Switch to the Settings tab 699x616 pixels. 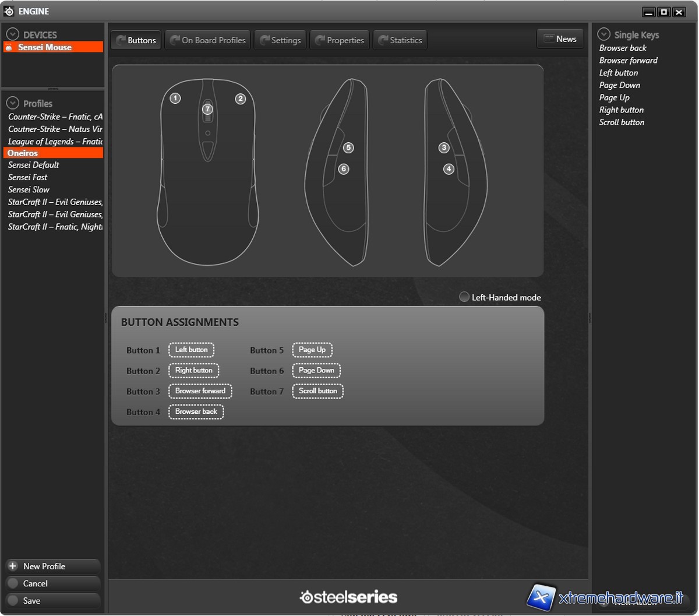[280, 40]
